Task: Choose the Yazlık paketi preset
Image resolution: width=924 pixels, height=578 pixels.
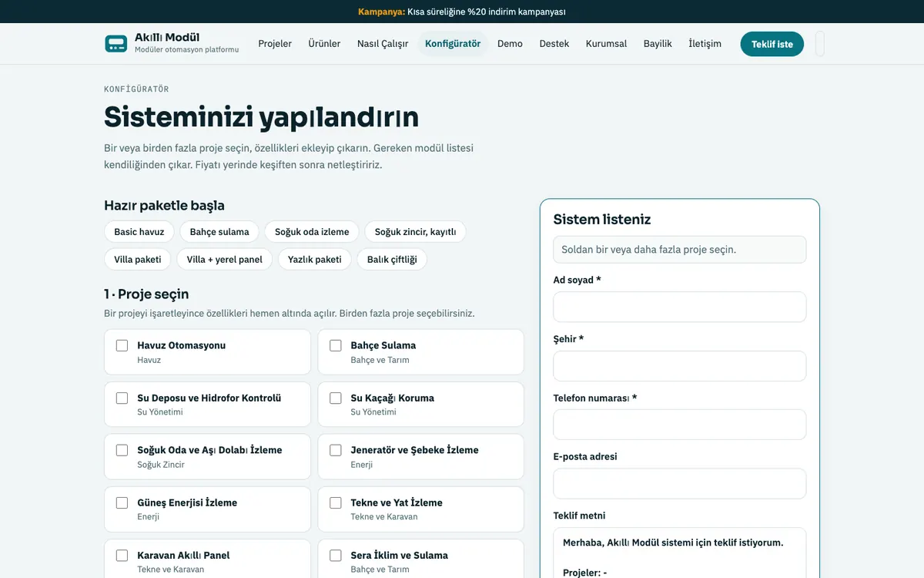Action: pos(314,260)
